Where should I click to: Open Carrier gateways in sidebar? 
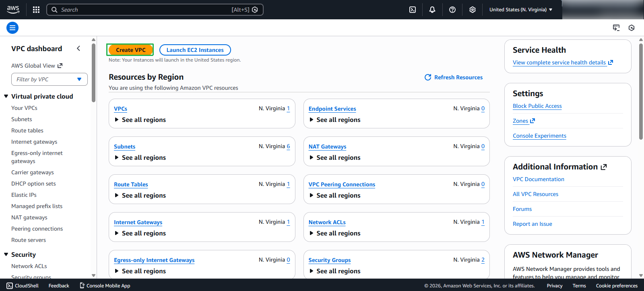[33, 172]
